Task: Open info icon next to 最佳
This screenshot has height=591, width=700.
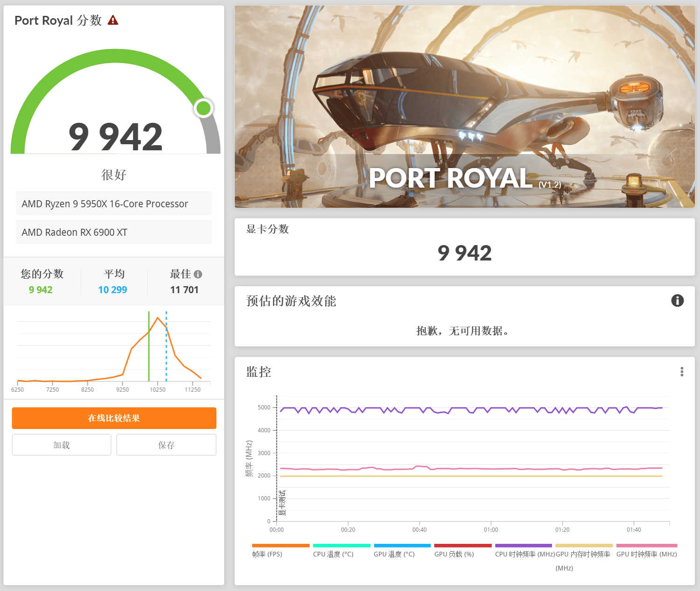Action: pos(198,274)
